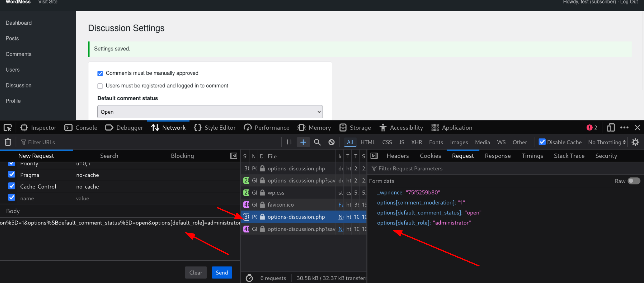Open the Accessibility panel

[401, 128]
